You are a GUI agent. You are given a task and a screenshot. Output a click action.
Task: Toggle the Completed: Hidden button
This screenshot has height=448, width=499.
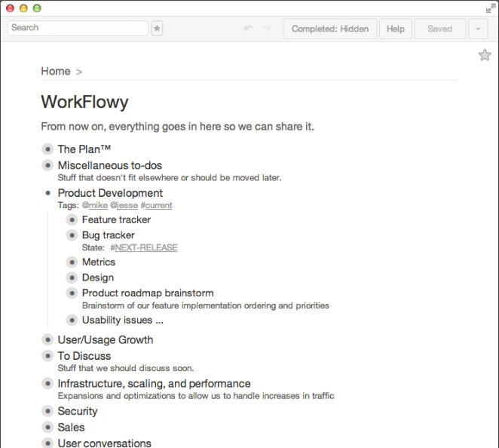(x=330, y=29)
